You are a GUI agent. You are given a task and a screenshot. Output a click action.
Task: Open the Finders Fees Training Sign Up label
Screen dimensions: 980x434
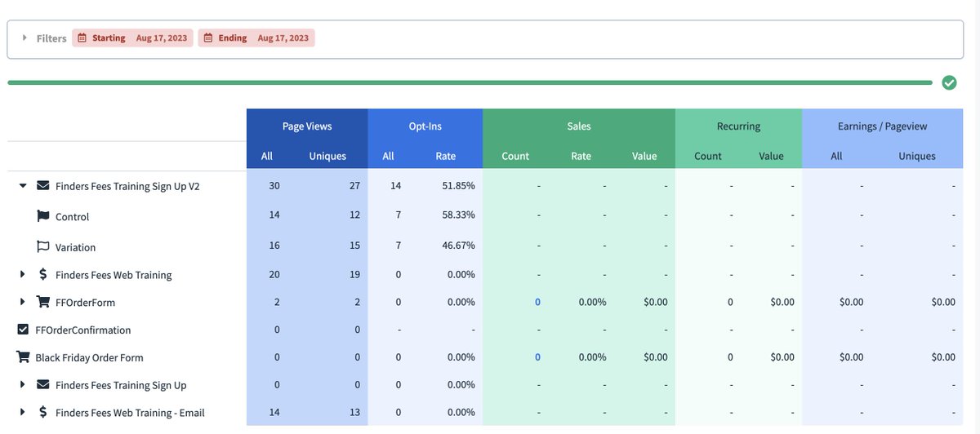tap(121, 385)
